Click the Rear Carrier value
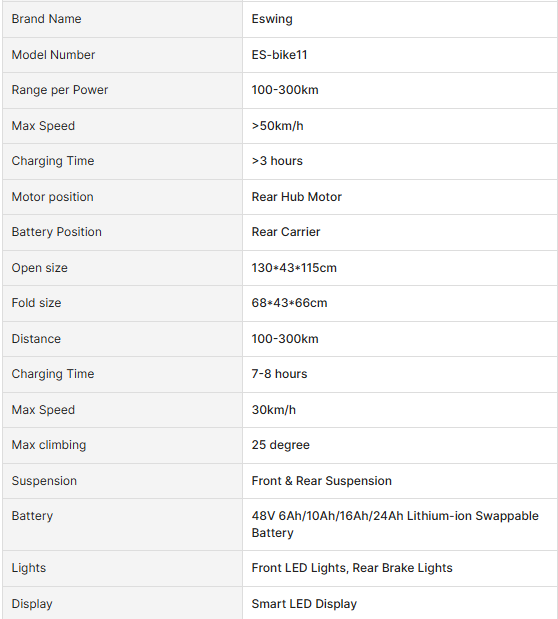This screenshot has height=619, width=558. pos(286,232)
